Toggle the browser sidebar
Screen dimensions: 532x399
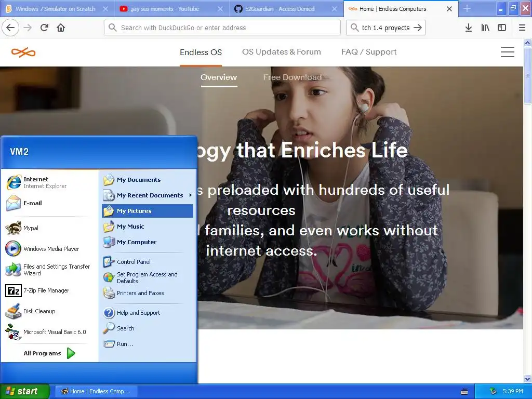[502, 28]
